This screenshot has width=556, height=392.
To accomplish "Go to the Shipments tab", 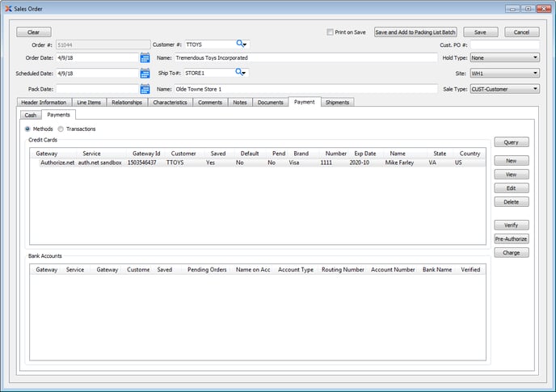I will click(x=337, y=103).
